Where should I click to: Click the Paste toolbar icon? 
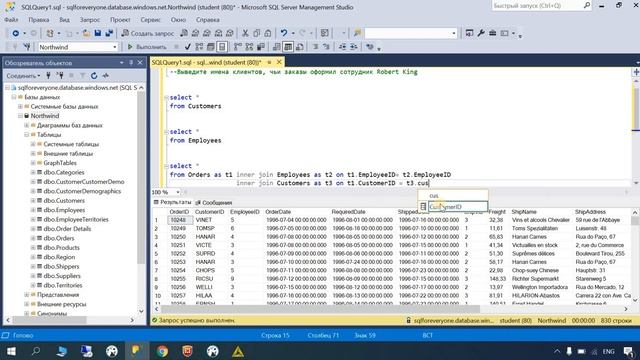coord(268,33)
